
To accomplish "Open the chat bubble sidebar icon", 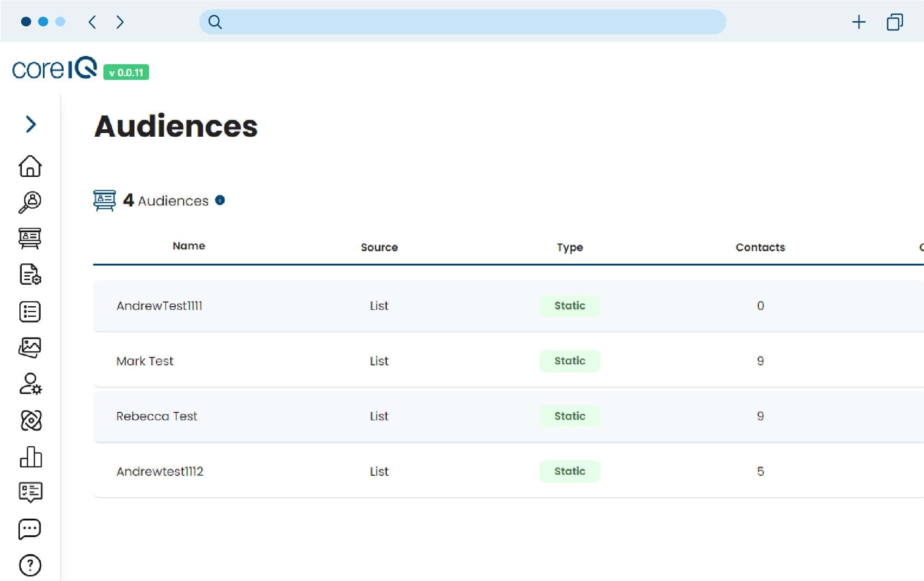I will pos(30,529).
